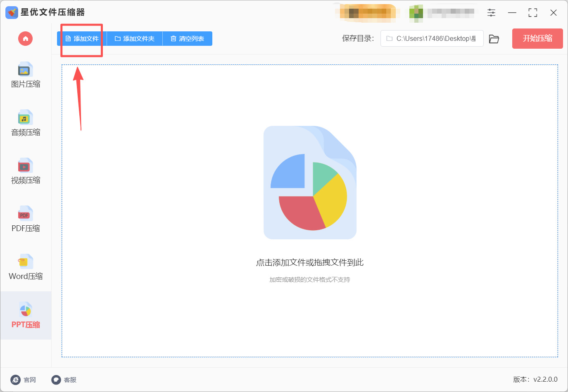The image size is (568, 392).
Task: Open Word压缩 compression module
Action: coord(26,267)
